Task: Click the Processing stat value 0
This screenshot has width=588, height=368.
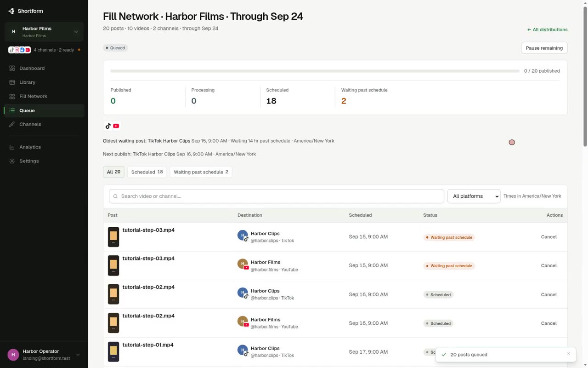Action: click(x=194, y=101)
